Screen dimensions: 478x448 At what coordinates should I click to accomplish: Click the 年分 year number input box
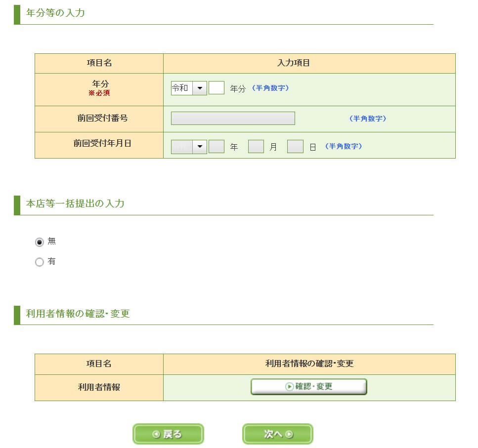pos(217,88)
